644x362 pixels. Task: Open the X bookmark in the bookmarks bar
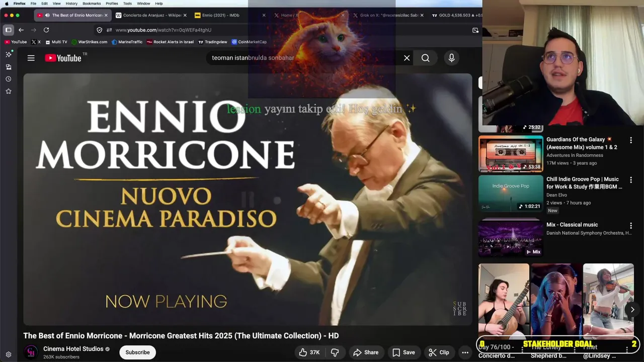pyautogui.click(x=36, y=42)
